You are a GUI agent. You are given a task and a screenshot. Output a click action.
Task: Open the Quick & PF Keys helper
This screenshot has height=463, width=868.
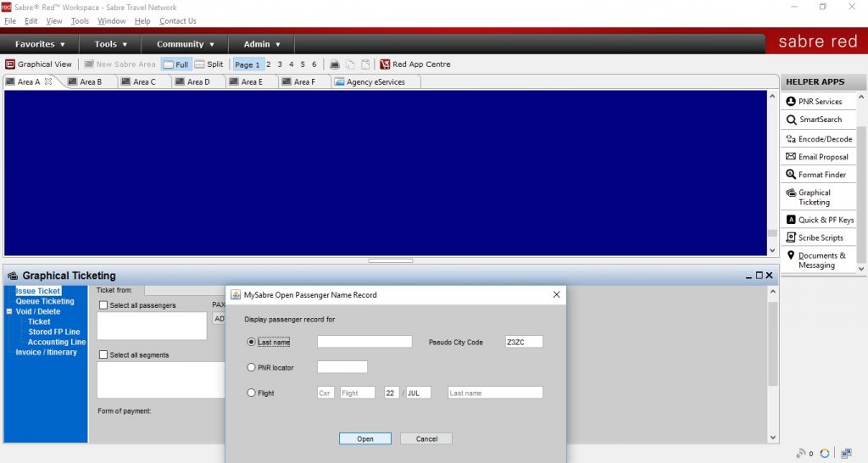pyautogui.click(x=820, y=220)
